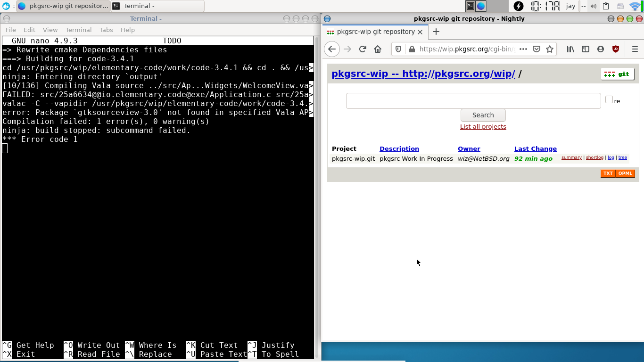Click the pkgsrc-wip.git project name cell
Screen dimensions: 644x362
coord(353,158)
